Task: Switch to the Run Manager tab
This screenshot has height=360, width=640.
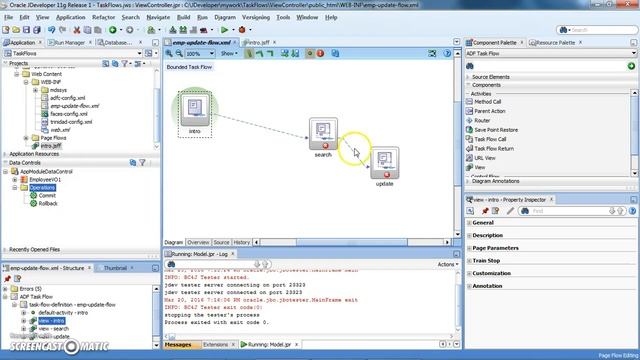Action: [x=69, y=42]
